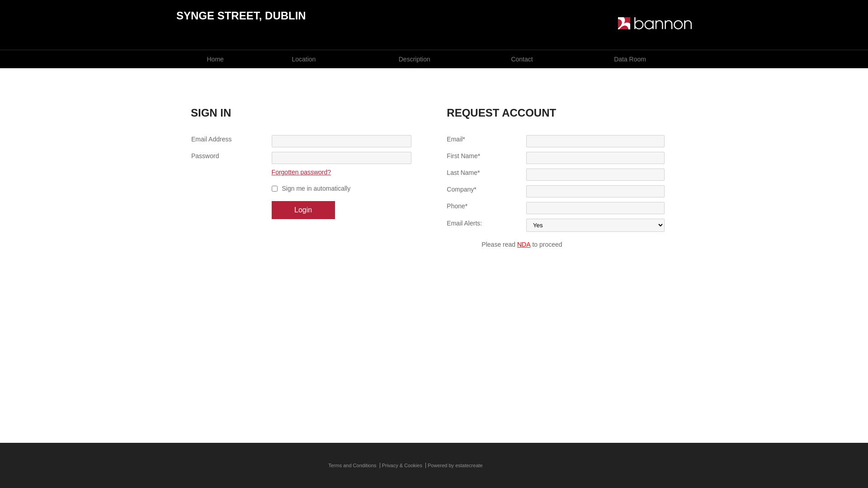Click the Synge Street, Dublin title

[x=241, y=15]
